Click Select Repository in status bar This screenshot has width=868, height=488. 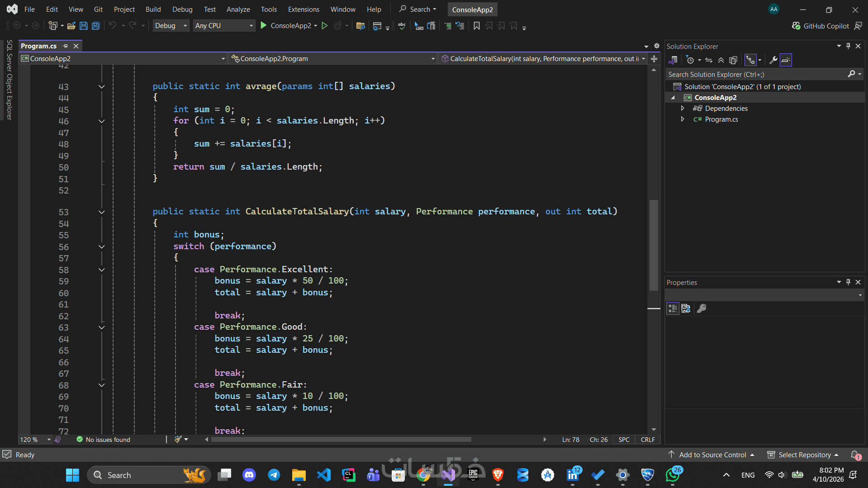[x=804, y=455]
